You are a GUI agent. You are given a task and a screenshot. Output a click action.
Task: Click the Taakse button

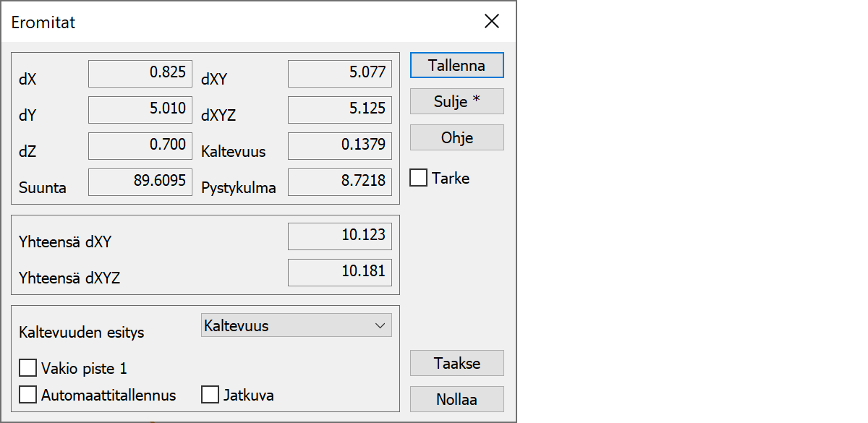[456, 363]
